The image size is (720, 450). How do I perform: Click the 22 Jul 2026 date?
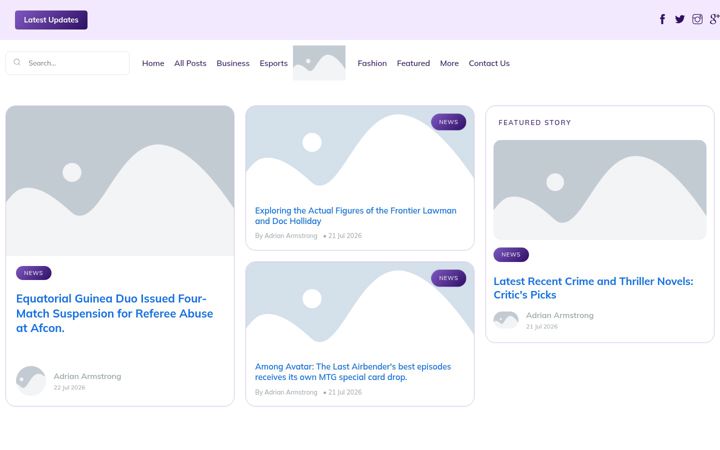(69, 388)
